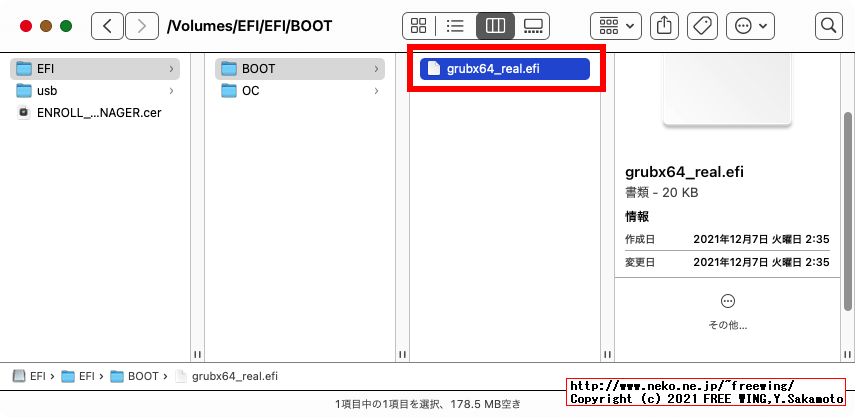Viewport: 855px width, 418px height.
Task: Click the tag edit button
Action: click(702, 26)
